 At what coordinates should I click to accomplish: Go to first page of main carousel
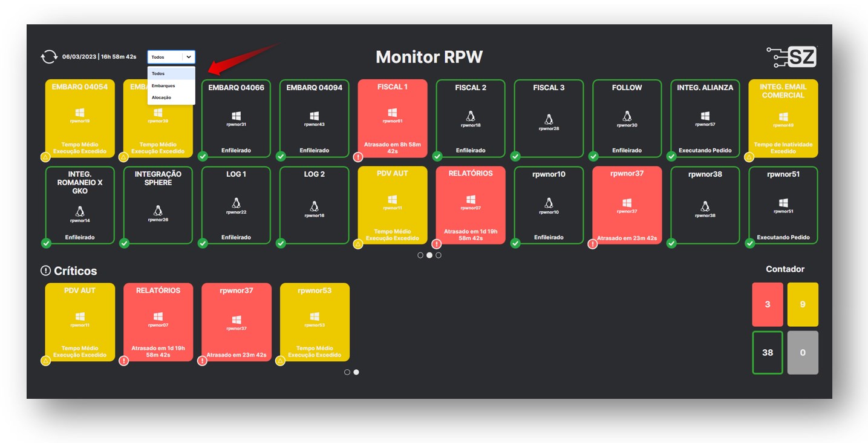[420, 255]
